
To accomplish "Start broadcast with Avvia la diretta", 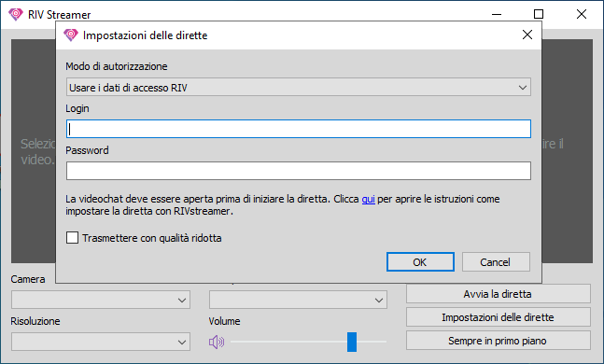I will click(x=499, y=294).
